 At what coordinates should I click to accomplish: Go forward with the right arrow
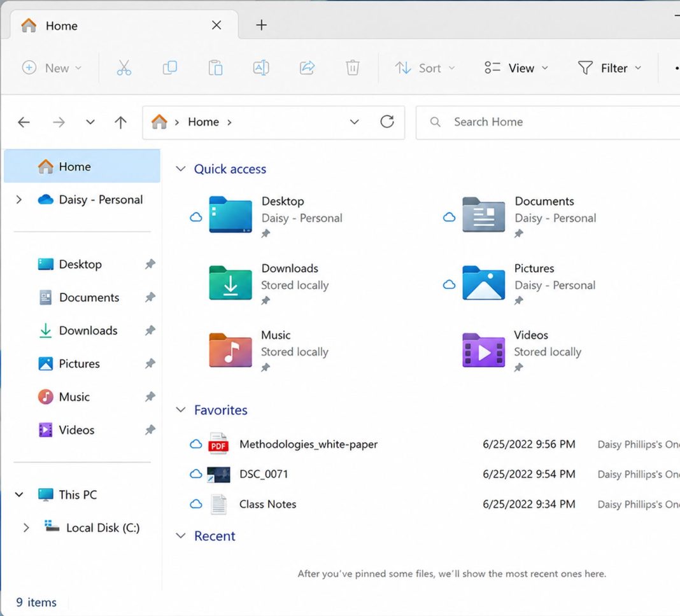[x=59, y=122]
